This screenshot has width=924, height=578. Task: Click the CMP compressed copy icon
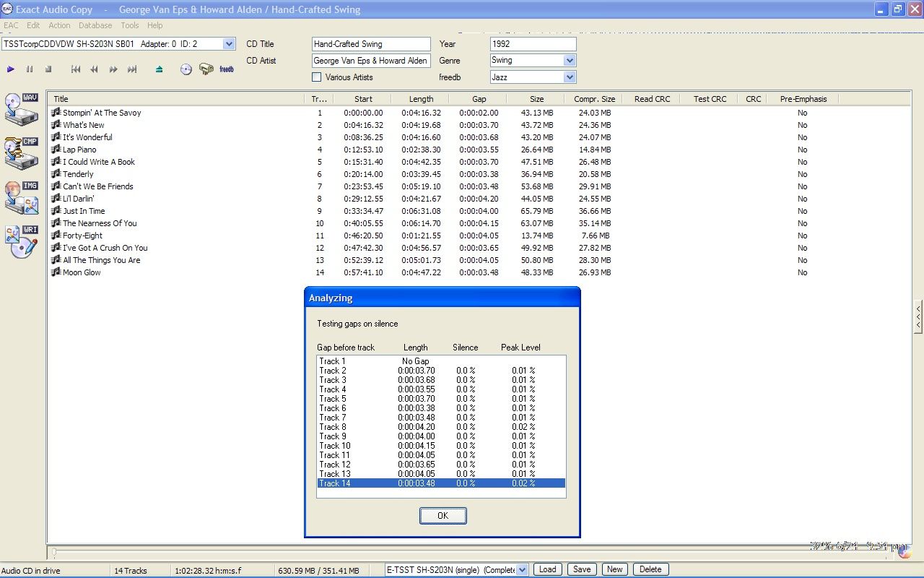coord(22,153)
